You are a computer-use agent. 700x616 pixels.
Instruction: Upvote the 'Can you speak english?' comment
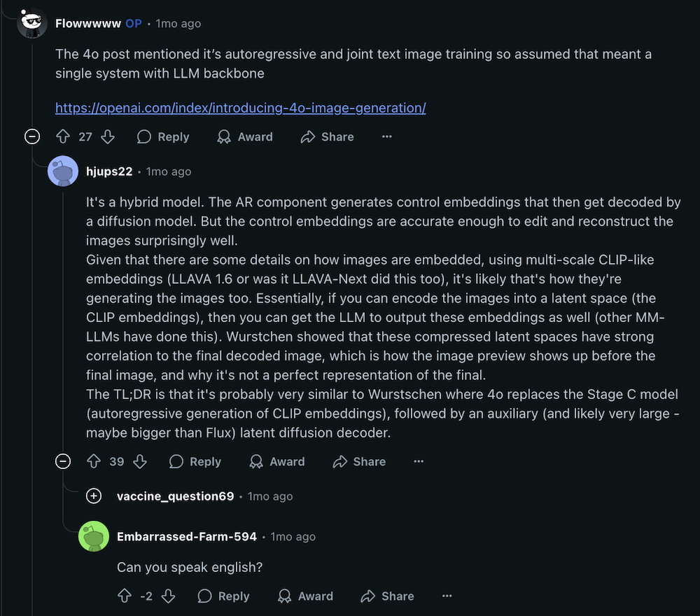pos(125,596)
